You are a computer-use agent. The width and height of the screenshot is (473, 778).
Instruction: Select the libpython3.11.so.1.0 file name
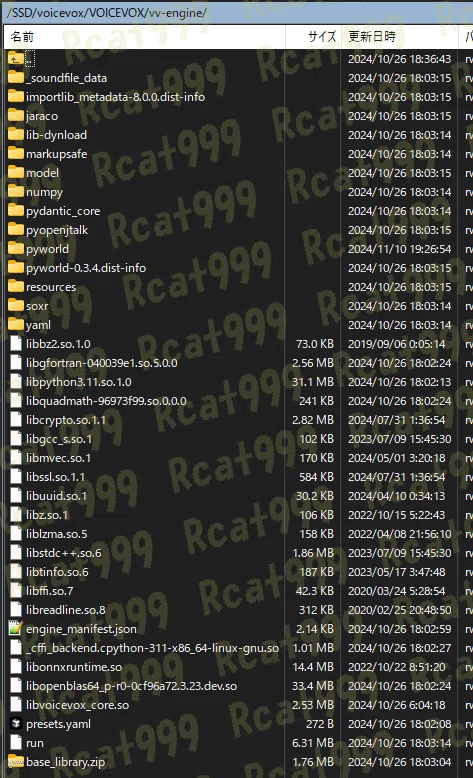click(79, 382)
